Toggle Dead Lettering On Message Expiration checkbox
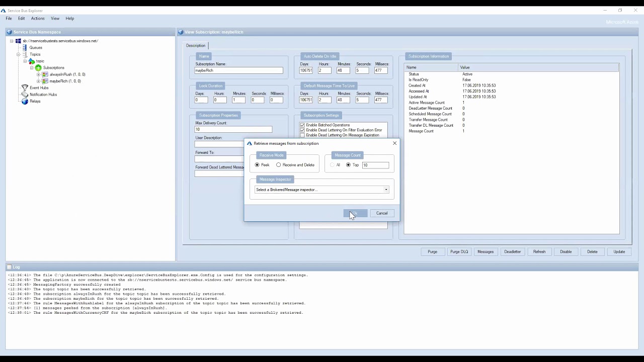 (x=302, y=135)
